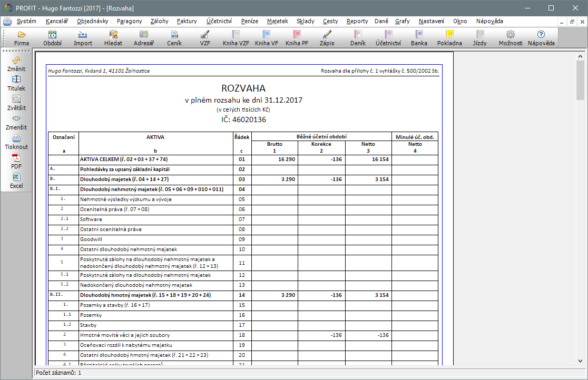Viewport: 588px width, 380px height.
Task: Open the Kancelář menu
Action: coord(56,22)
